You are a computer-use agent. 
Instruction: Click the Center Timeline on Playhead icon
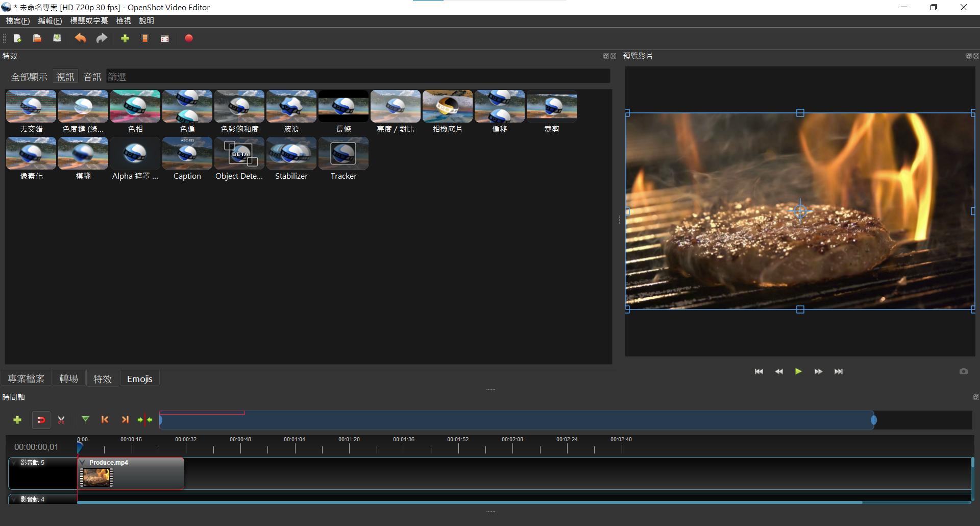click(x=145, y=420)
